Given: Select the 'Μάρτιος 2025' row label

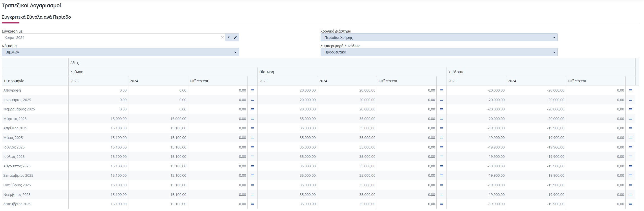Looking at the screenshot, I should [15, 119].
